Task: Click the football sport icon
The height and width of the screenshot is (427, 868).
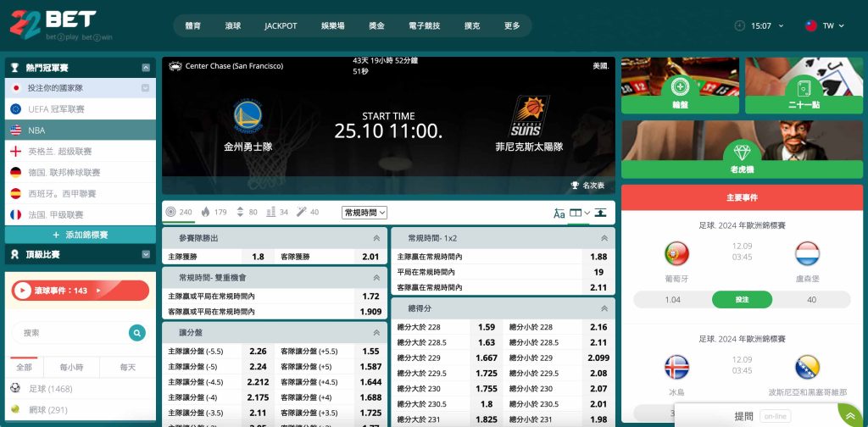Action: (15, 389)
